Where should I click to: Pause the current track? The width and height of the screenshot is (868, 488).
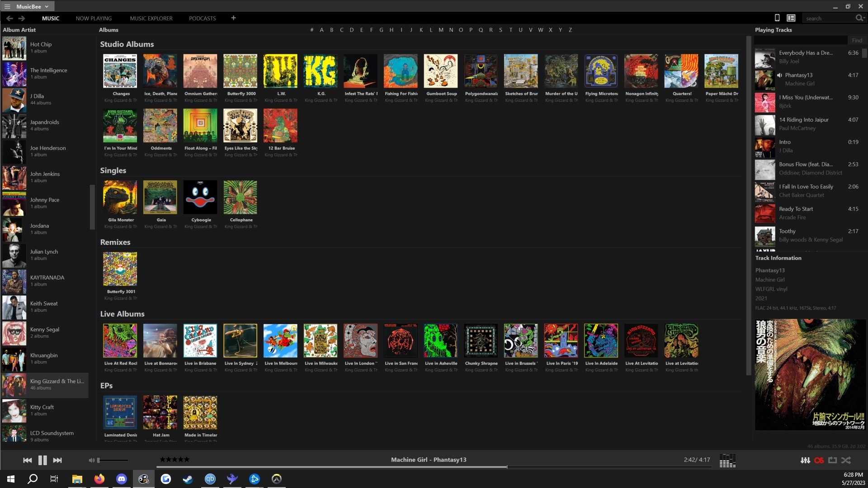[x=42, y=460]
